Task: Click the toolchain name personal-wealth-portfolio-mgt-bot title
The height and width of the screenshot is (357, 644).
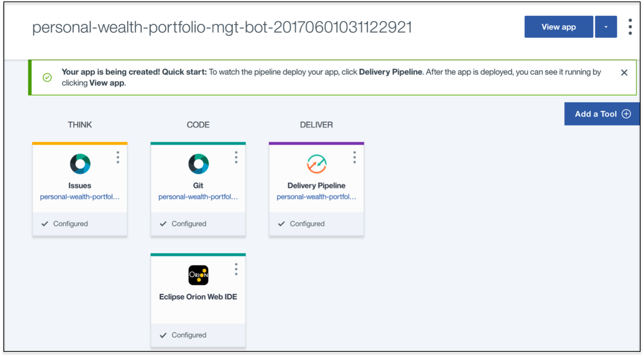Action: click(x=222, y=27)
